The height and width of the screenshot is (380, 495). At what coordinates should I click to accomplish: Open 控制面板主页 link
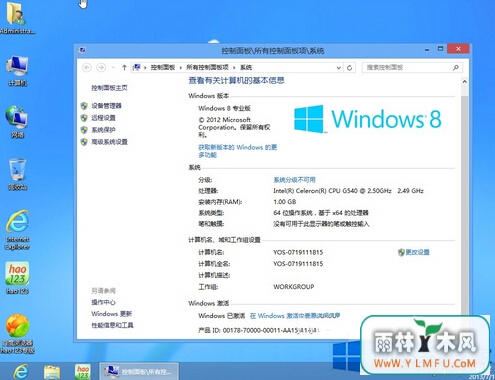coord(109,88)
